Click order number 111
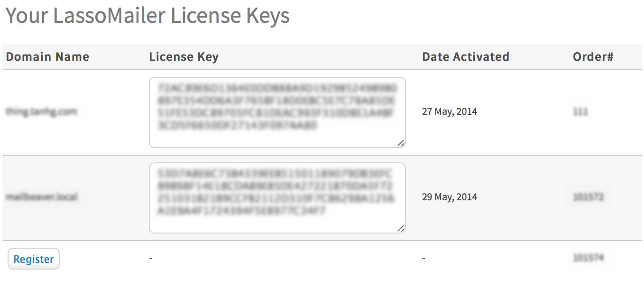Viewport: 644px width, 281px height. (580, 112)
